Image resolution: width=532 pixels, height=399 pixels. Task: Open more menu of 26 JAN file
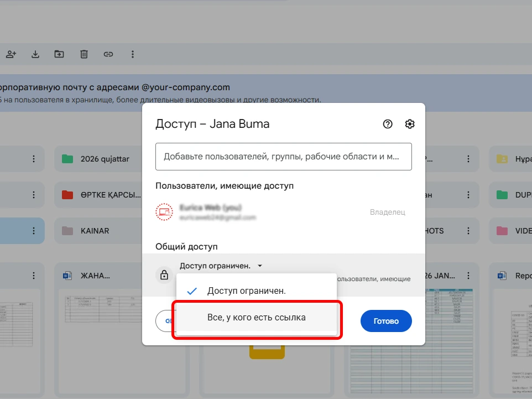[468, 276]
